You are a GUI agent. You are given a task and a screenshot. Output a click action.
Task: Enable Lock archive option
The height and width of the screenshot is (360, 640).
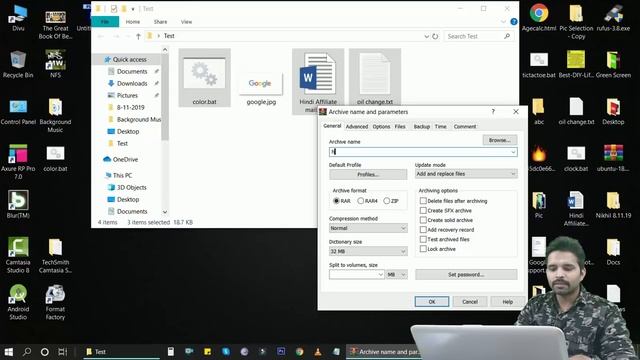point(438,249)
